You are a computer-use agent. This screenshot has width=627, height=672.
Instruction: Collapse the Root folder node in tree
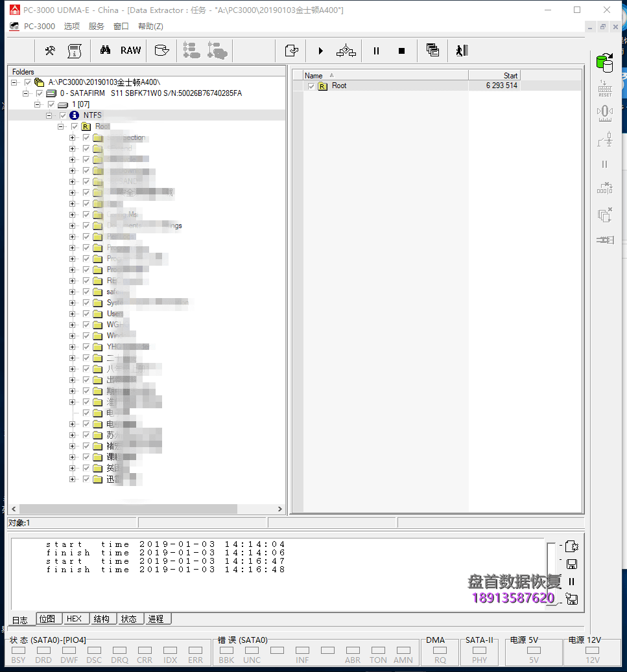(x=60, y=126)
